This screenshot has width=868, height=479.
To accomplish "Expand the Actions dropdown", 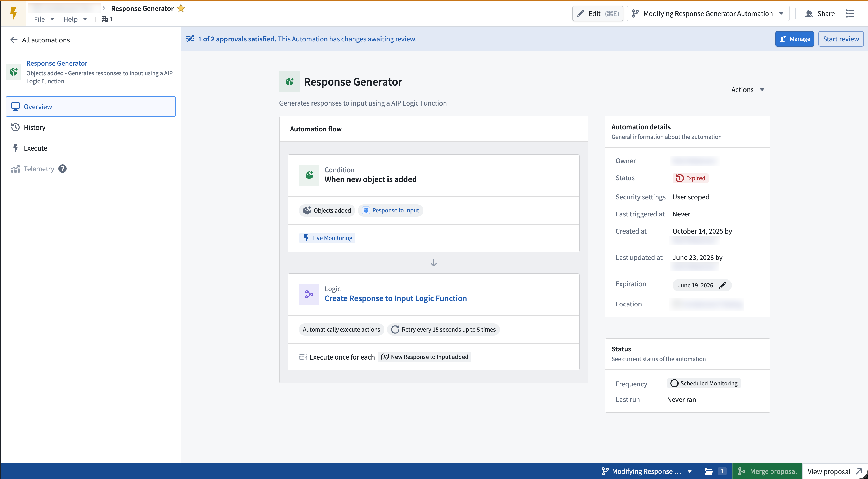I will coord(747,90).
